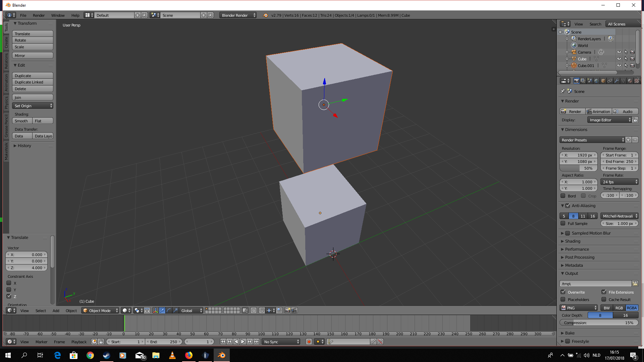This screenshot has width=644, height=362.
Task: Open the Global orientation dropdown
Action: (x=192, y=310)
